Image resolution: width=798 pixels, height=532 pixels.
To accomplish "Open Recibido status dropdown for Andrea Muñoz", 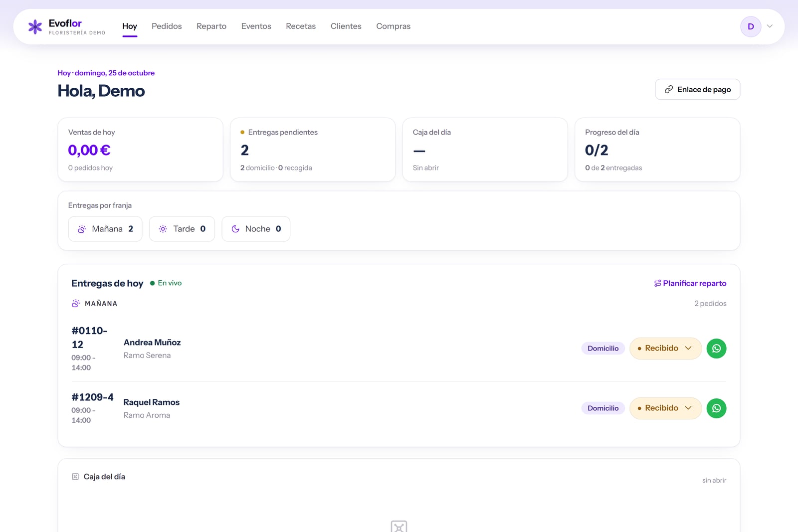I will click(x=665, y=349).
